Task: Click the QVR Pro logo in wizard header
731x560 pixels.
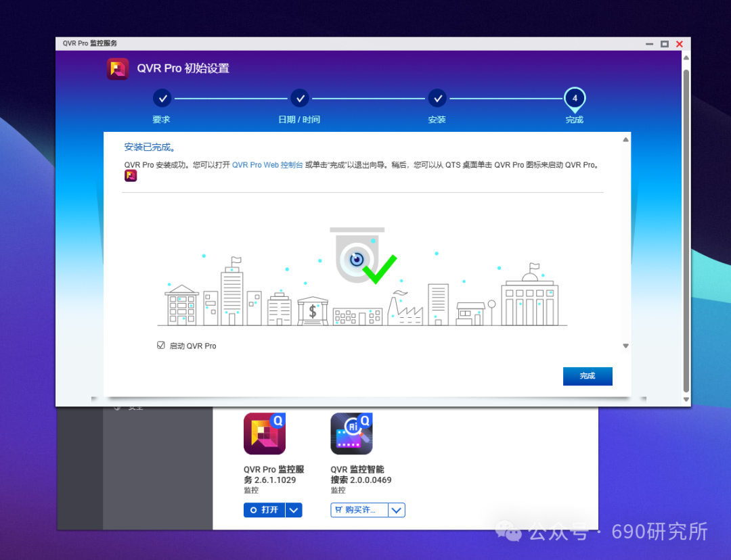Action: pyautogui.click(x=118, y=68)
